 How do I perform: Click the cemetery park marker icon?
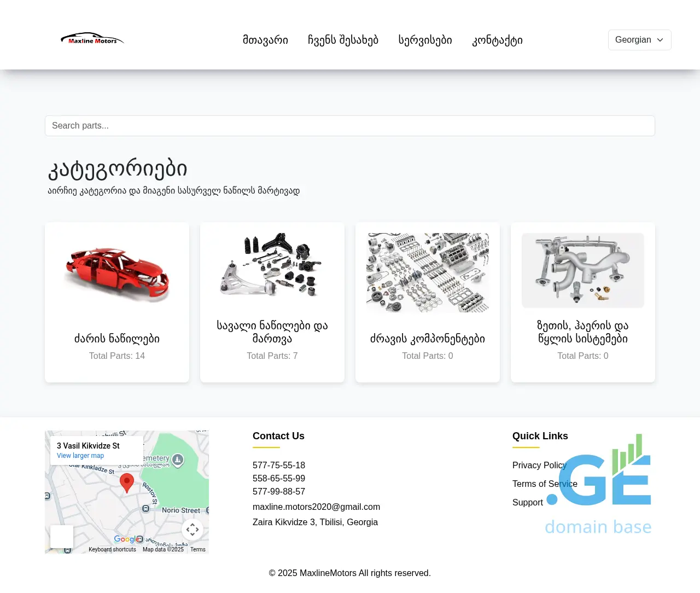(178, 460)
